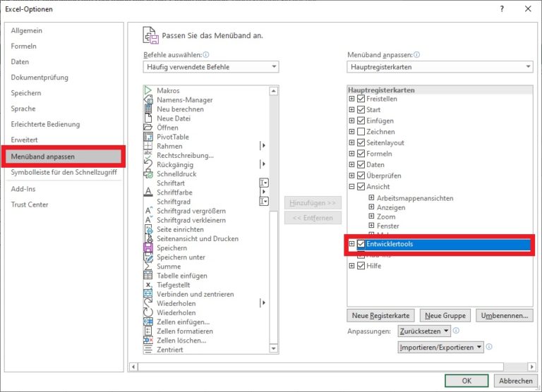Select the Makros command icon

coord(148,90)
